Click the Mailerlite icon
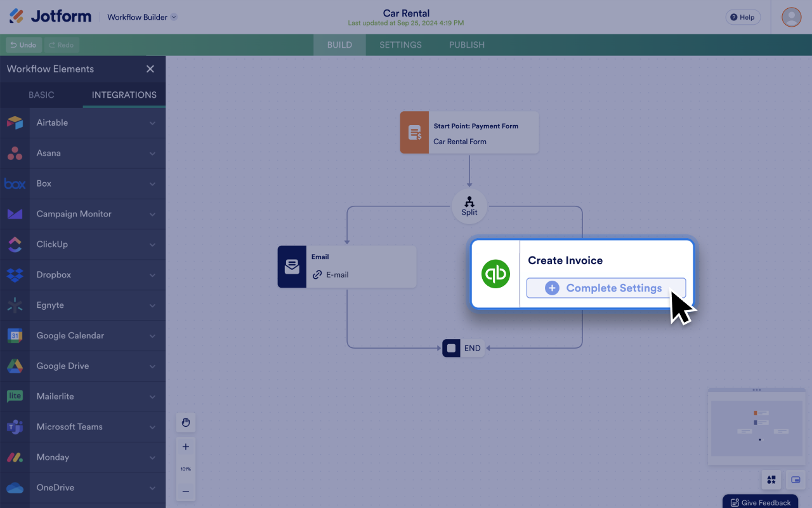 point(15,396)
